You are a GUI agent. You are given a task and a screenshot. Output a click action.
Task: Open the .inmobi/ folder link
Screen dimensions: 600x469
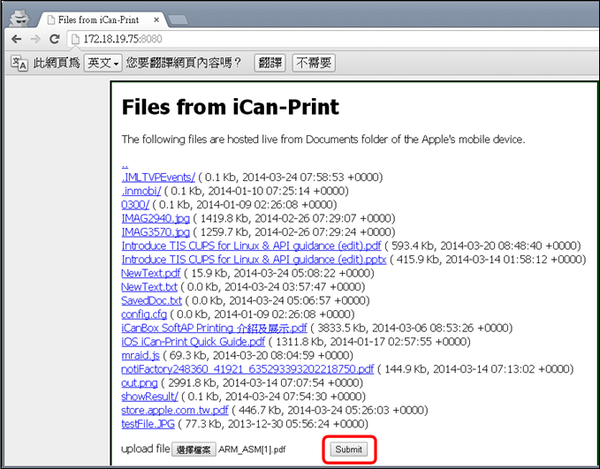(x=141, y=191)
